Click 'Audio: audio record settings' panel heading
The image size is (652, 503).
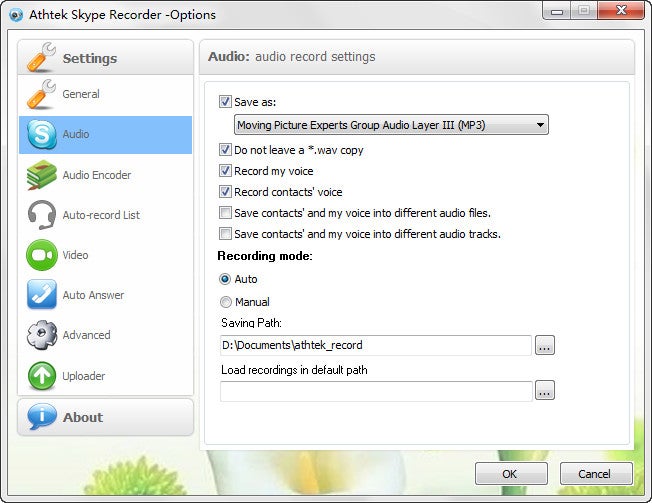coord(291,57)
